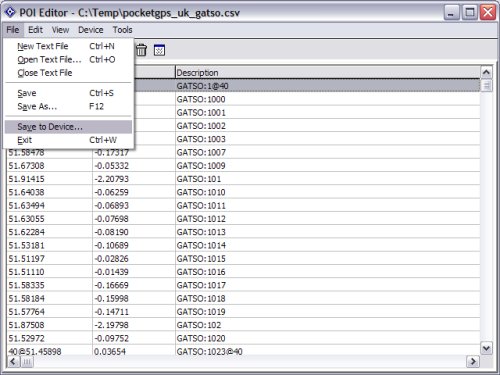Select the GATSO:1000 description cell
Viewport: 500px width, 375px height.
(328, 99)
